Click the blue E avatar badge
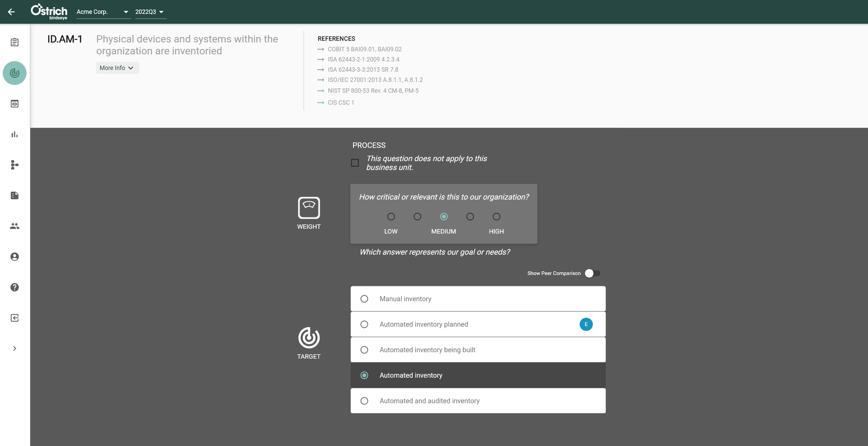The width and height of the screenshot is (868, 446). (586, 324)
